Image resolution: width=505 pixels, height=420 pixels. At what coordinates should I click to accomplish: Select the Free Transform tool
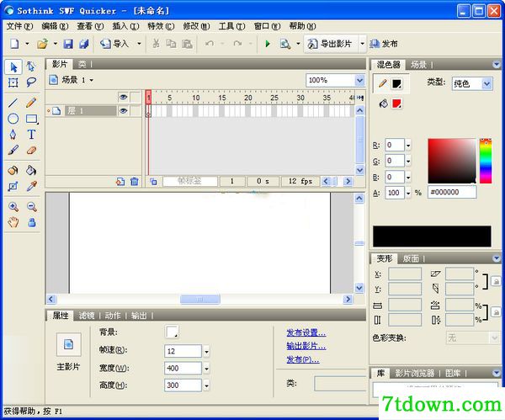(x=13, y=82)
